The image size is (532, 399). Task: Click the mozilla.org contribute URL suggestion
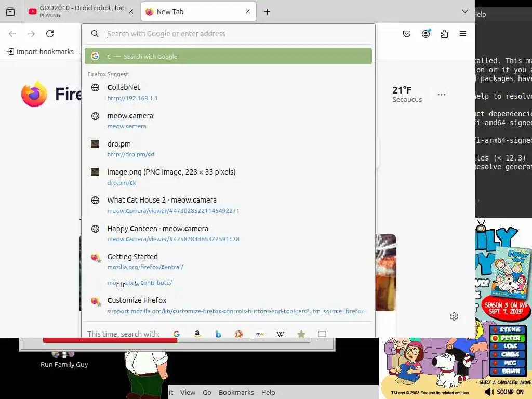[140, 283]
